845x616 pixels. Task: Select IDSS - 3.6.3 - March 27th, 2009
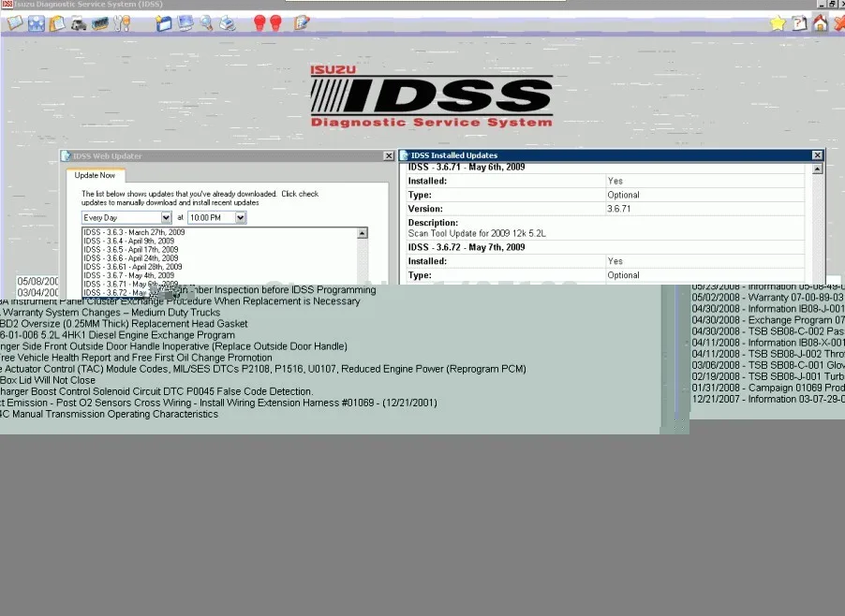[134, 232]
